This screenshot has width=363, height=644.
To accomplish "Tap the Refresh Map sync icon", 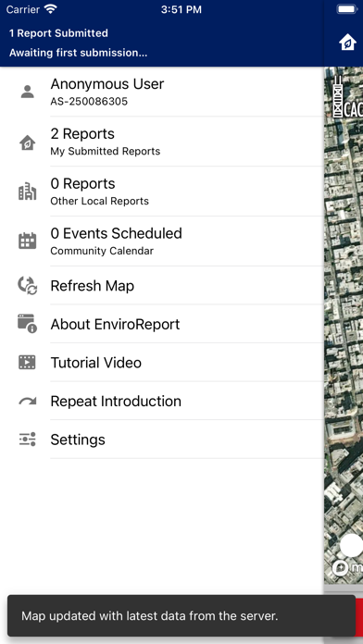I will tap(28, 285).
